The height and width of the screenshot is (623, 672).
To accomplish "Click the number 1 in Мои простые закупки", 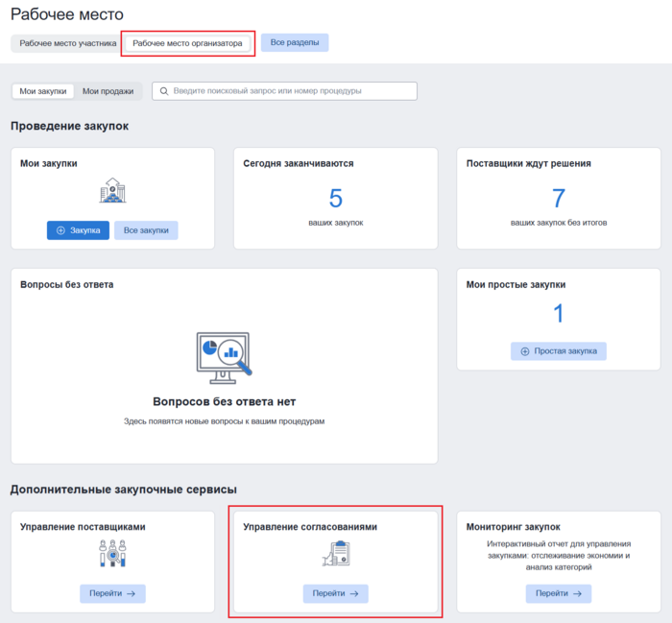I will [x=558, y=314].
